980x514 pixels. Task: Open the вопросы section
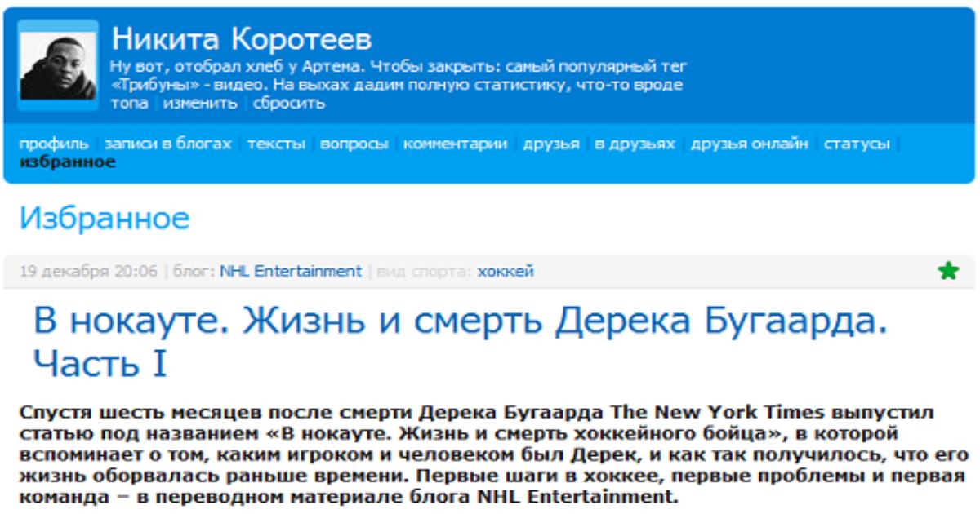coord(354,144)
